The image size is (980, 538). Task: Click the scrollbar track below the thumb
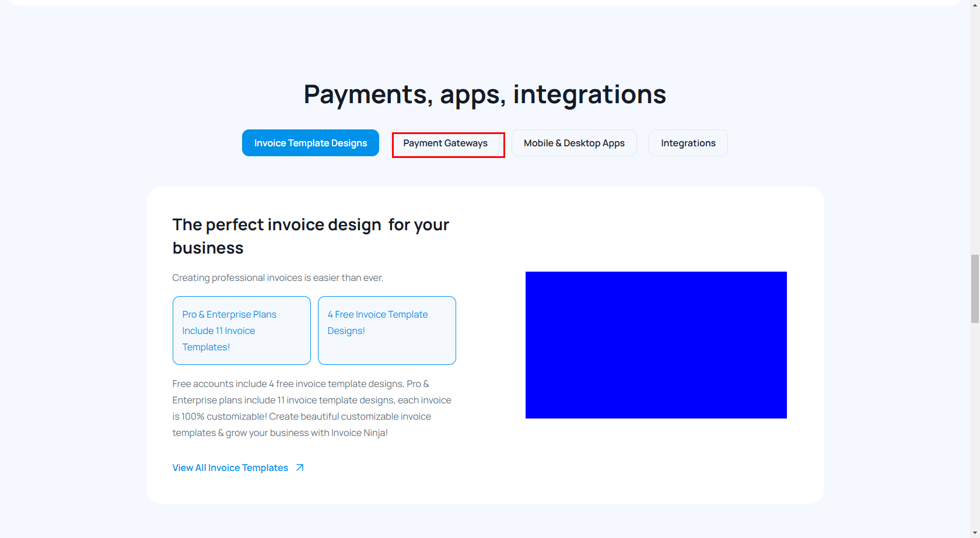tap(975, 426)
